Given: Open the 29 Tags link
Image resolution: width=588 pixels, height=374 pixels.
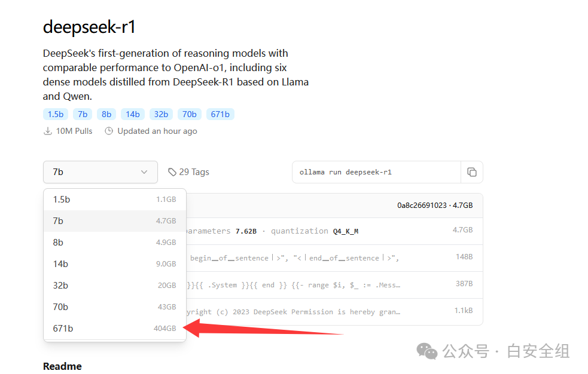Looking at the screenshot, I should 194,172.
